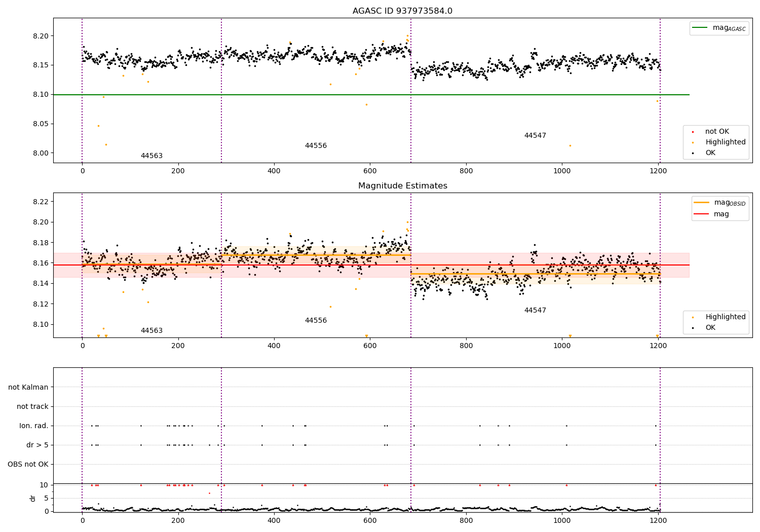
Task: Click the 44563 label in Magnitude Estimates plot
Action: tap(151, 331)
